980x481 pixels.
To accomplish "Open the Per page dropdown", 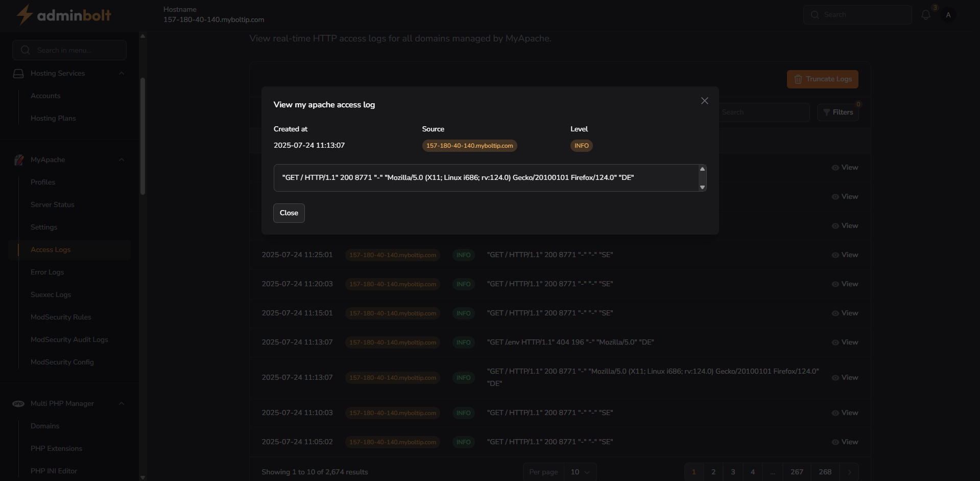I will click(x=579, y=472).
